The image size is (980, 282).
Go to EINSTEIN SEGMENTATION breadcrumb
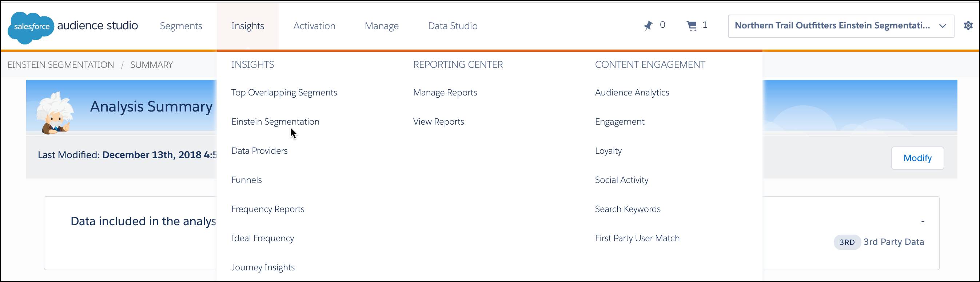click(x=60, y=65)
